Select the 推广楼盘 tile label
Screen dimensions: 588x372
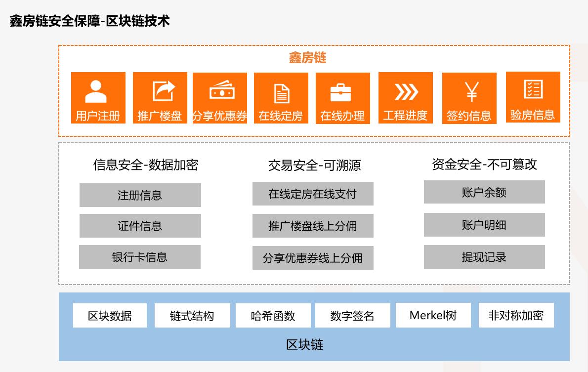(160, 116)
